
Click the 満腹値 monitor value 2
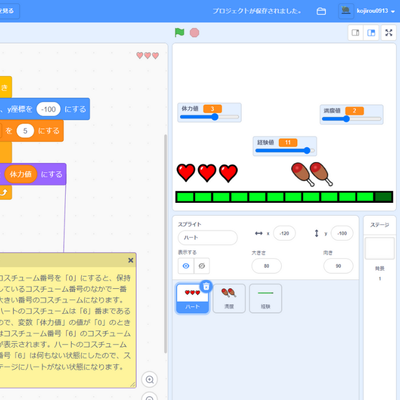[x=354, y=111]
